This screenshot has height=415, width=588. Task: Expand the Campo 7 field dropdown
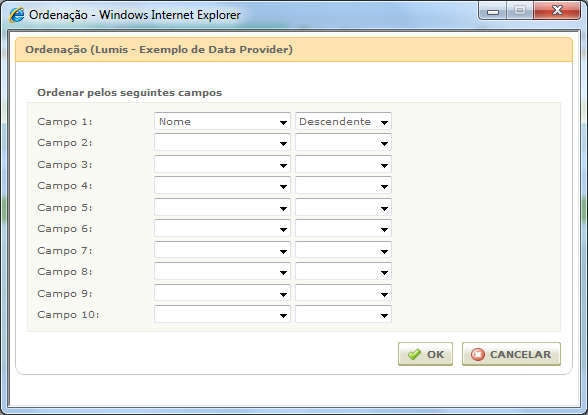pyautogui.click(x=222, y=250)
